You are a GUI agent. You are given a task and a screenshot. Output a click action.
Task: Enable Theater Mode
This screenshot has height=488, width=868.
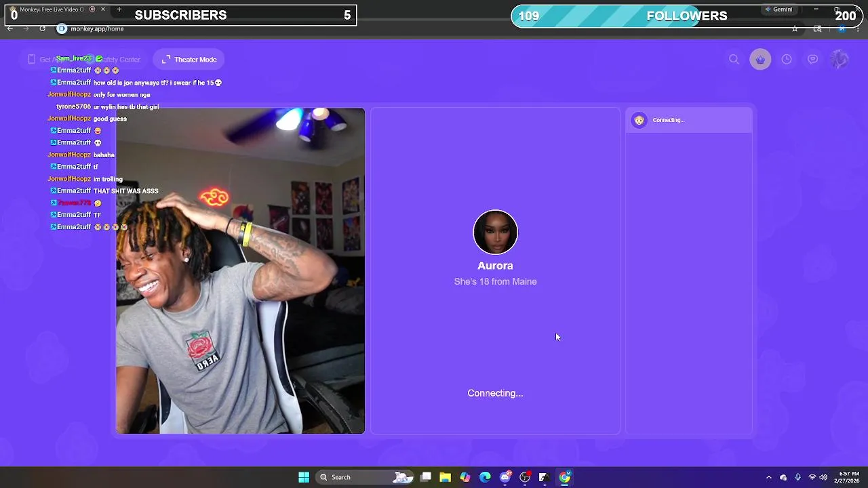click(x=189, y=60)
